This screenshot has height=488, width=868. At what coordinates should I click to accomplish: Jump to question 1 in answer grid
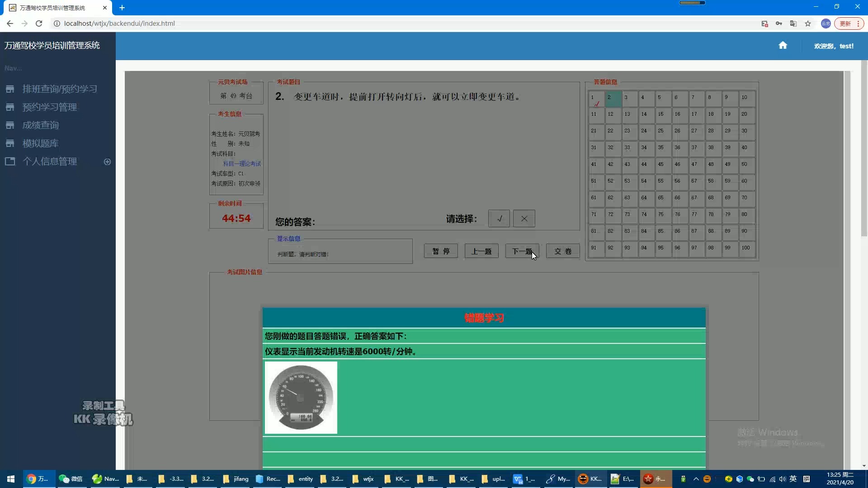click(x=596, y=99)
